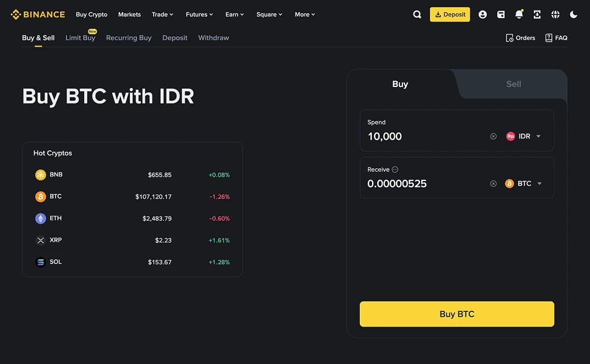590x364 pixels.
Task: Open the download app QR icon
Action: point(537,14)
